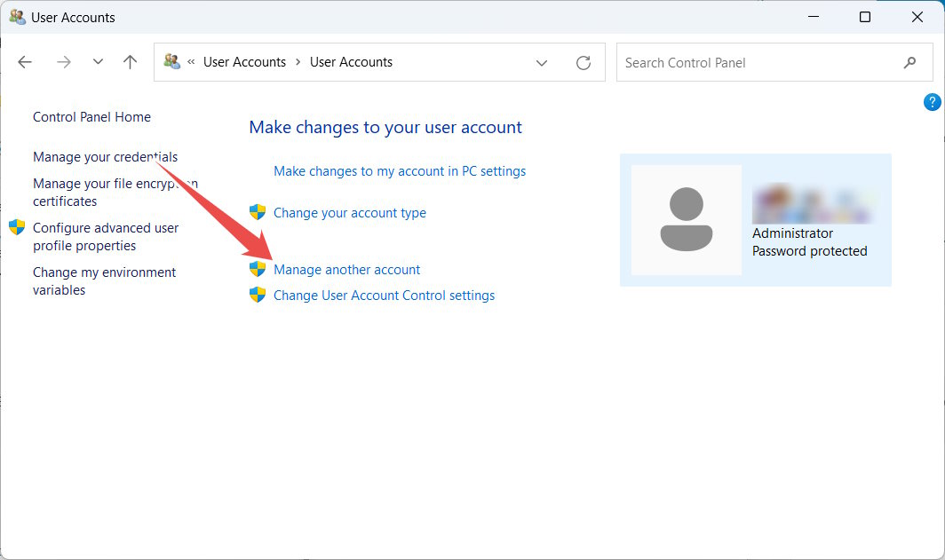Go to Control Panel Home
Image resolution: width=945 pixels, height=560 pixels.
pos(91,116)
